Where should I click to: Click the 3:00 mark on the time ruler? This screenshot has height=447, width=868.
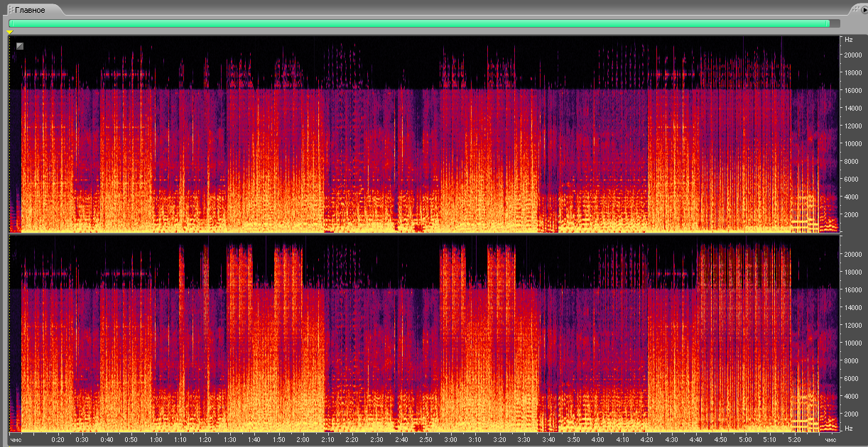pyautogui.click(x=450, y=440)
